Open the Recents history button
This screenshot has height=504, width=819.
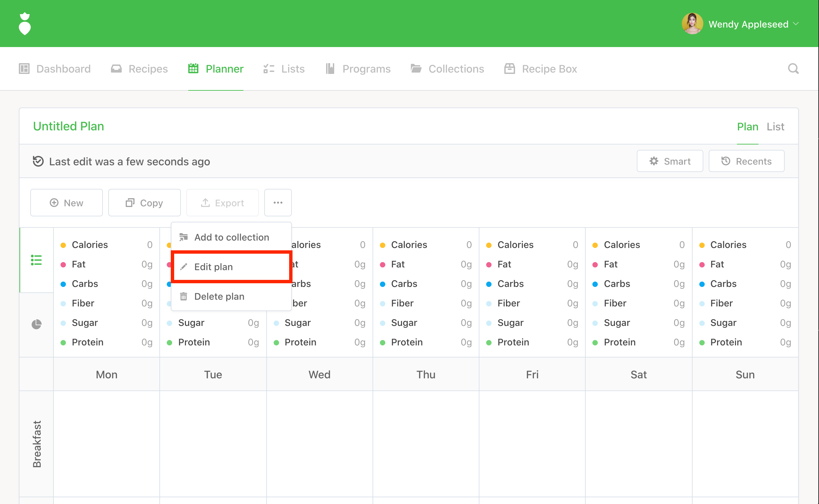pos(746,161)
